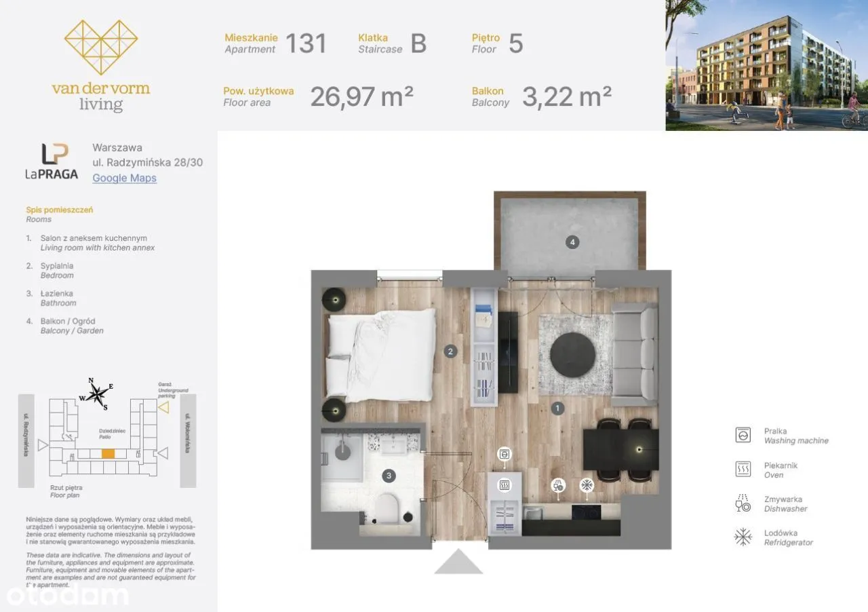Screen dimensions: 868x612
Task: Click the van der vorm living heart logo
Action: point(101,47)
